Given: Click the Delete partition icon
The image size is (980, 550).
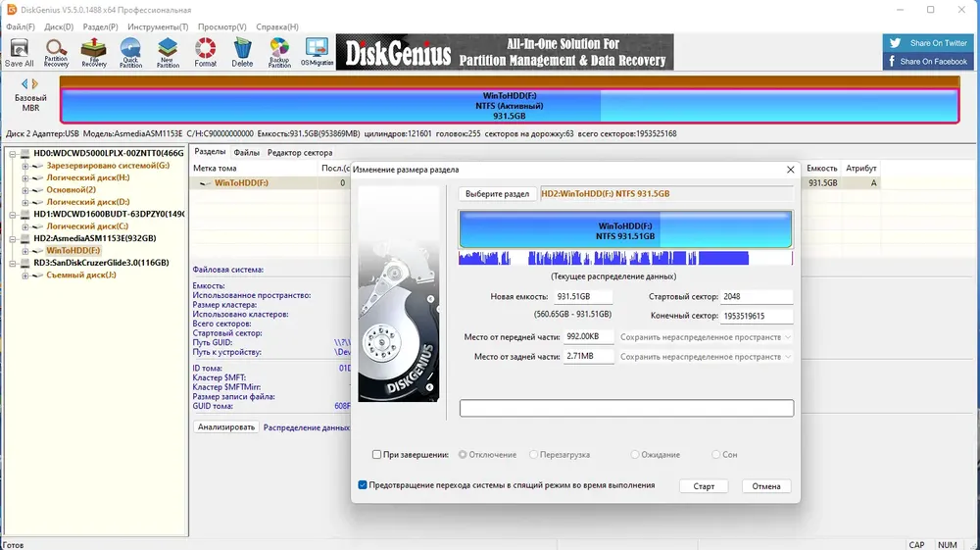Looking at the screenshot, I should [x=242, y=53].
